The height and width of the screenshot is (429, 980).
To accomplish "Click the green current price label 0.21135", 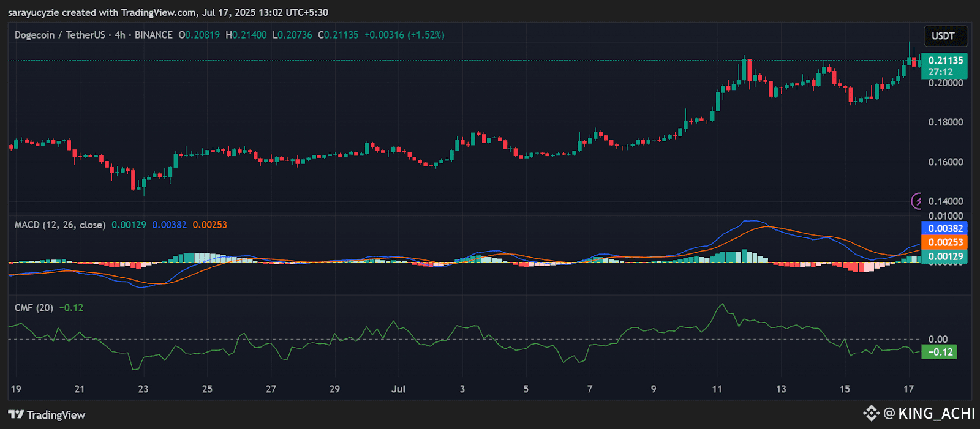I will click(945, 61).
